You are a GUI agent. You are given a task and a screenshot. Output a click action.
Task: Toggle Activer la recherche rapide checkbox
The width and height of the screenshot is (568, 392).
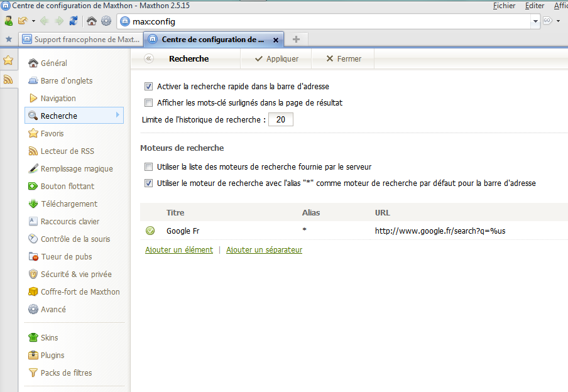coord(148,86)
